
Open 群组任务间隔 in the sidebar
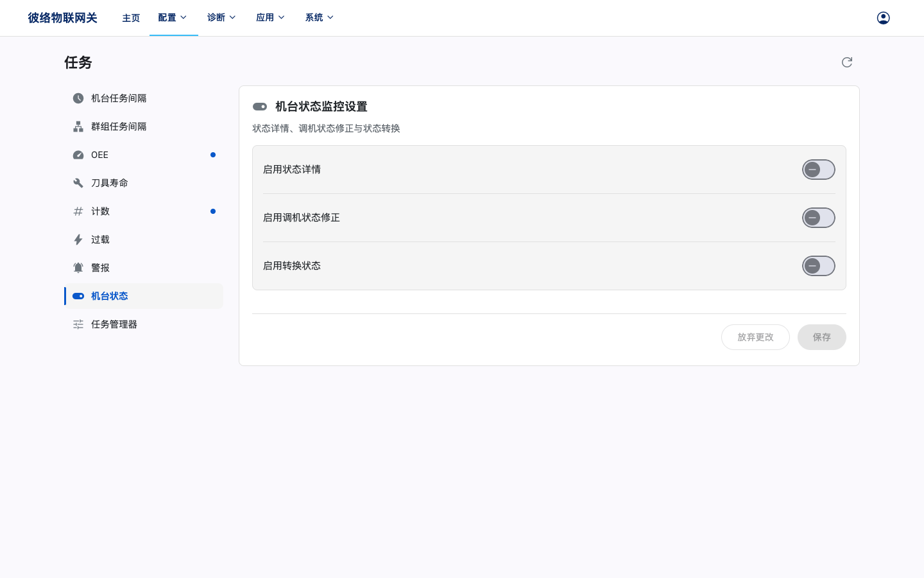144,127
